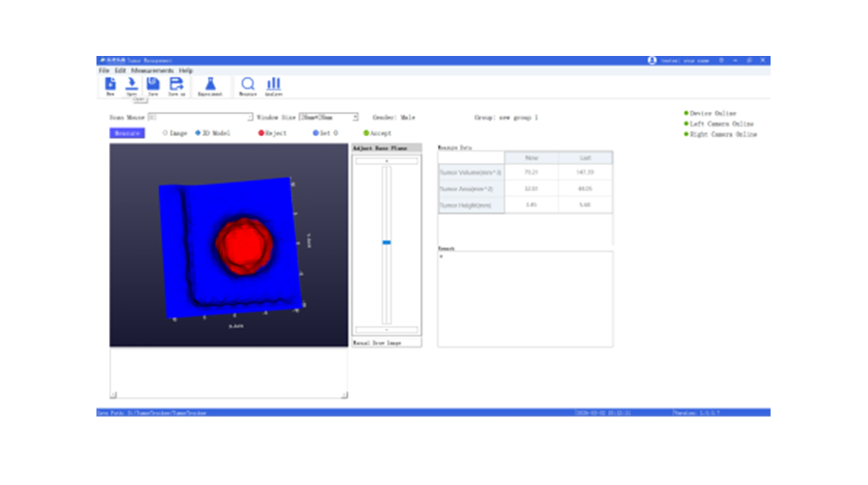Open the Experiment flask icon
This screenshot has width=868, height=485.
pos(210,85)
